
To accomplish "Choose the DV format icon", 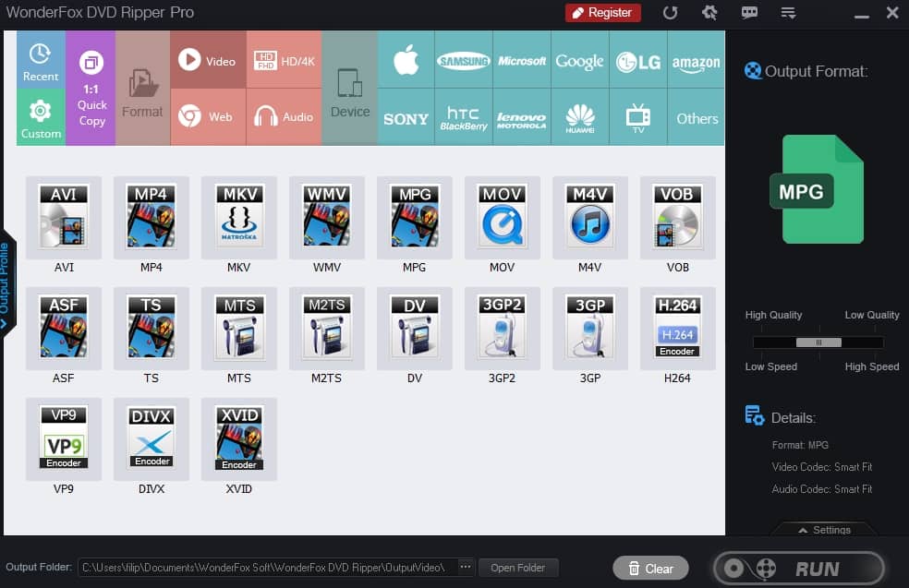I will 415,328.
